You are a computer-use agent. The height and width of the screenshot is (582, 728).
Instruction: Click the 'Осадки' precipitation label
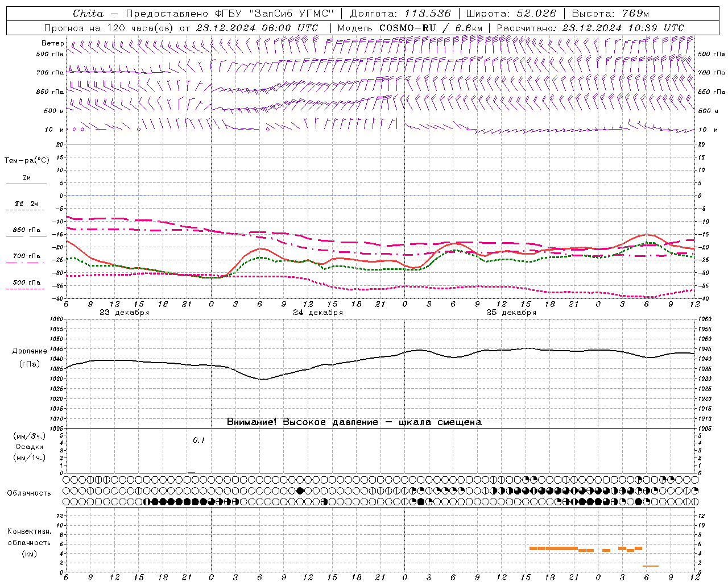point(30,447)
